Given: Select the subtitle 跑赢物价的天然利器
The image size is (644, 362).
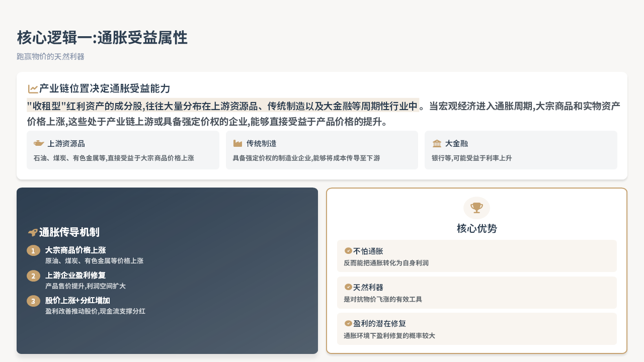Looking at the screenshot, I should point(50,57).
